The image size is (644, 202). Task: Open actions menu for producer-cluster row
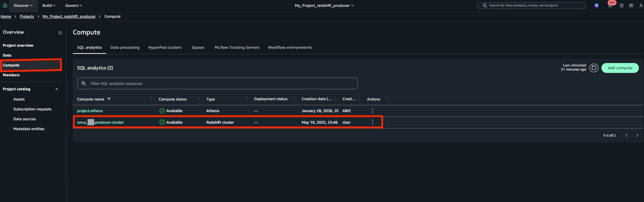(372, 122)
